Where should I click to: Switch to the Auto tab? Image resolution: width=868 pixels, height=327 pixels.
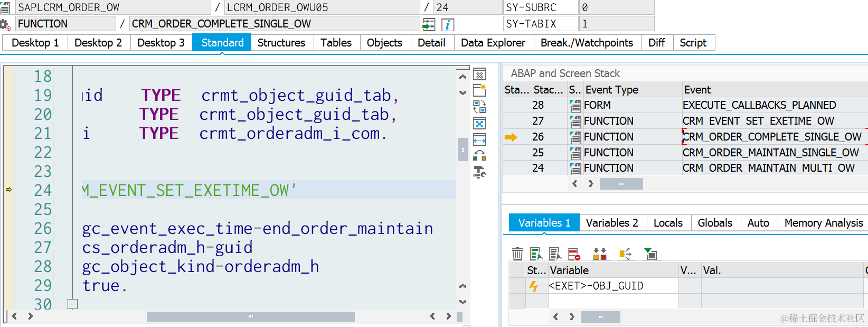tap(758, 223)
